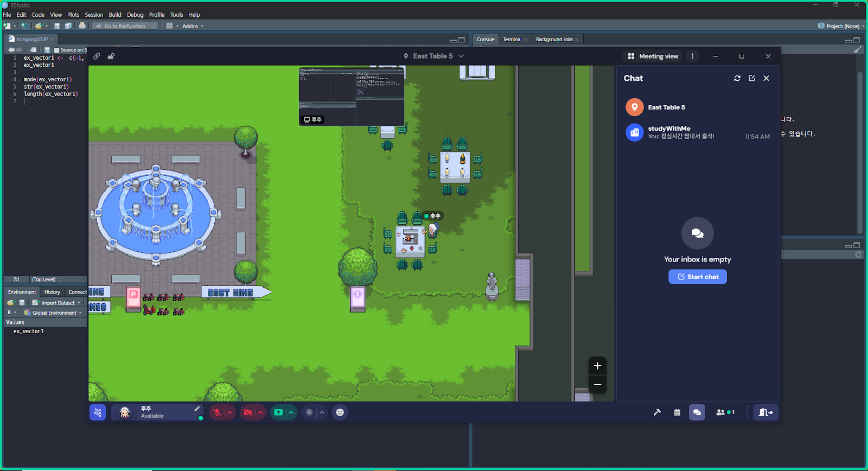
Task: Select the hongong02.R editor tab
Action: 31,39
